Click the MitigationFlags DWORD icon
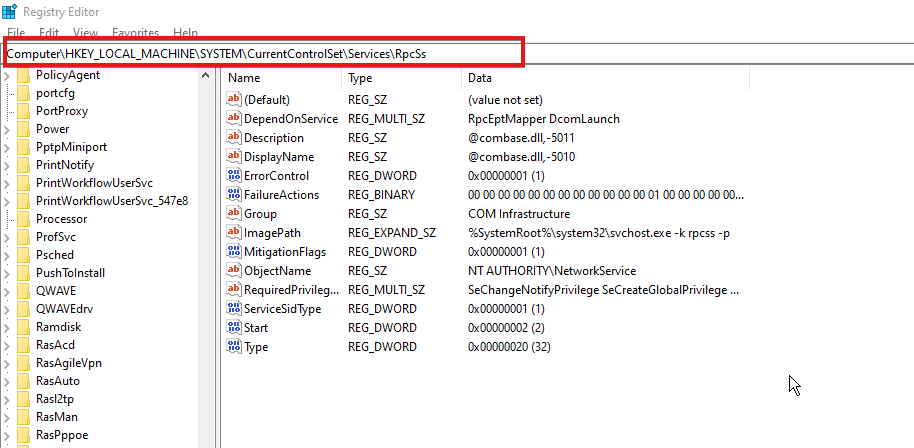The width and height of the screenshot is (914, 448). tap(234, 252)
